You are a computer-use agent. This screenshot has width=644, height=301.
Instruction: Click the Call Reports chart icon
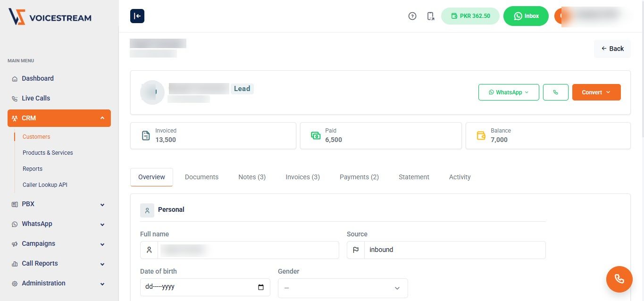pos(15,264)
